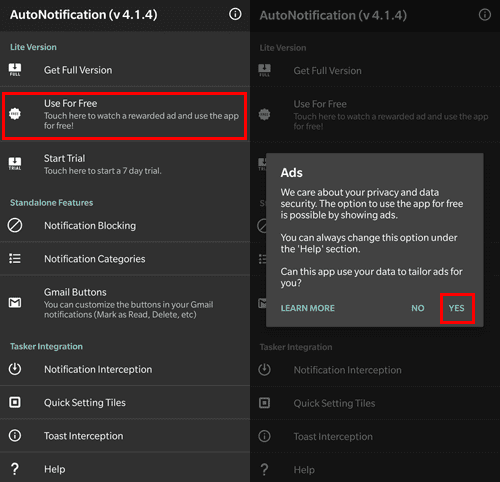Tap the Start Trial download icon in left screen

15,164
